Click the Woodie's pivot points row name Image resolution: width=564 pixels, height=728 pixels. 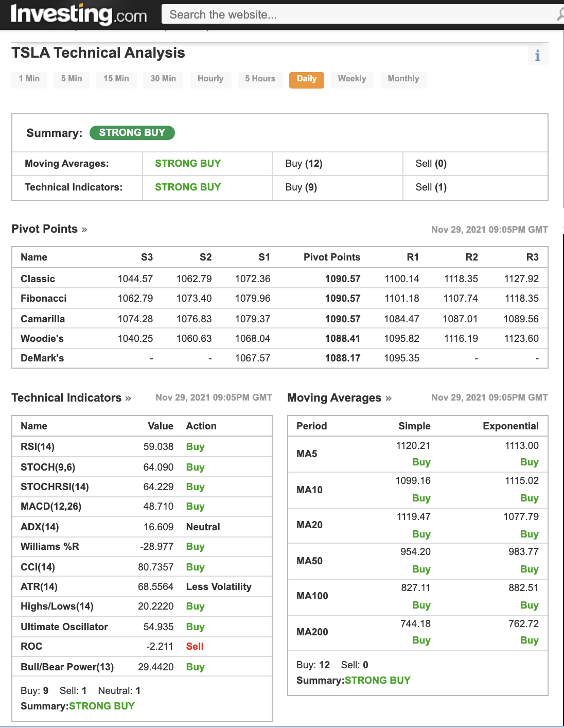click(x=42, y=339)
